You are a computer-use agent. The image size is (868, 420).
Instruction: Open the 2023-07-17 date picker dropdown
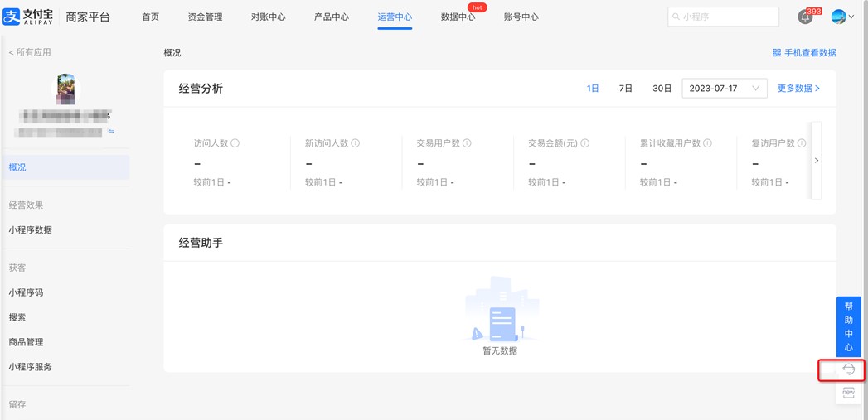pos(724,89)
